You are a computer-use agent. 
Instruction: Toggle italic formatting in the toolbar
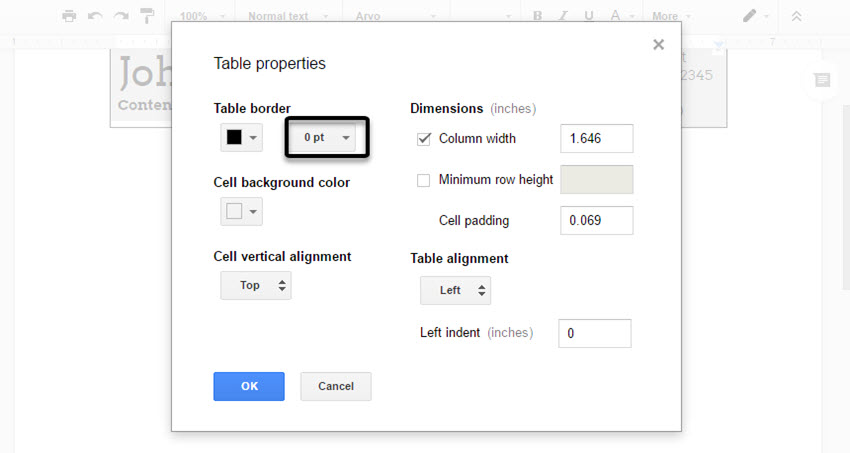click(x=563, y=16)
